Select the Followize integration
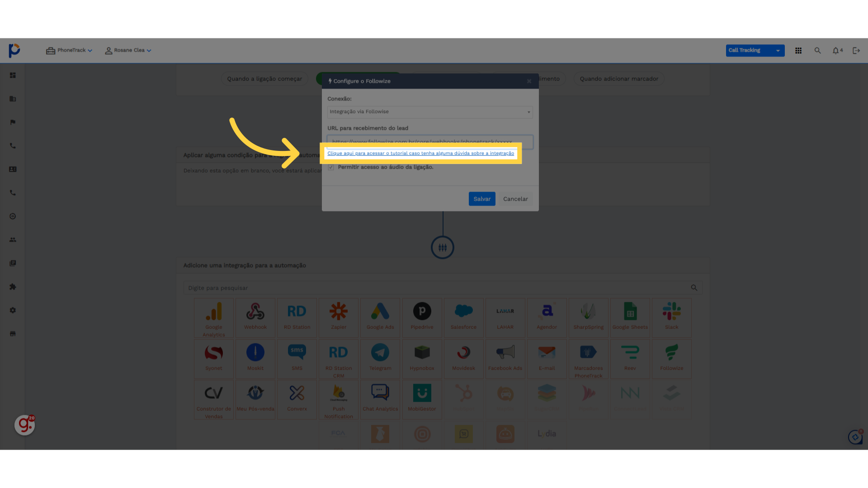This screenshot has height=488, width=868. 671,359
